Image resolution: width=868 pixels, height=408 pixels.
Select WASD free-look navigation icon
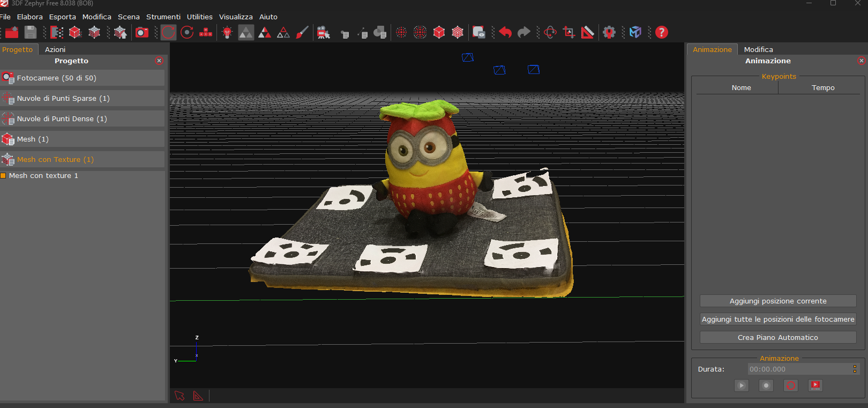click(x=206, y=32)
